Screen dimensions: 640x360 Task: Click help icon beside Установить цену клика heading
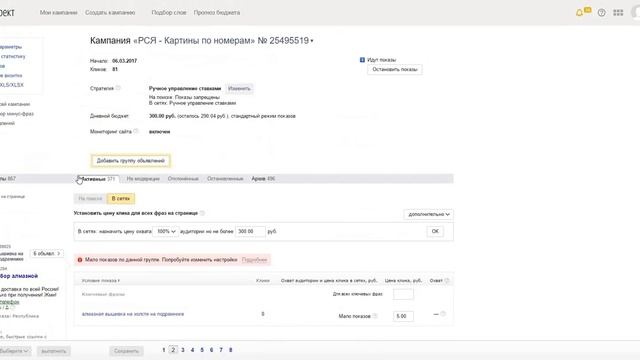click(x=202, y=213)
